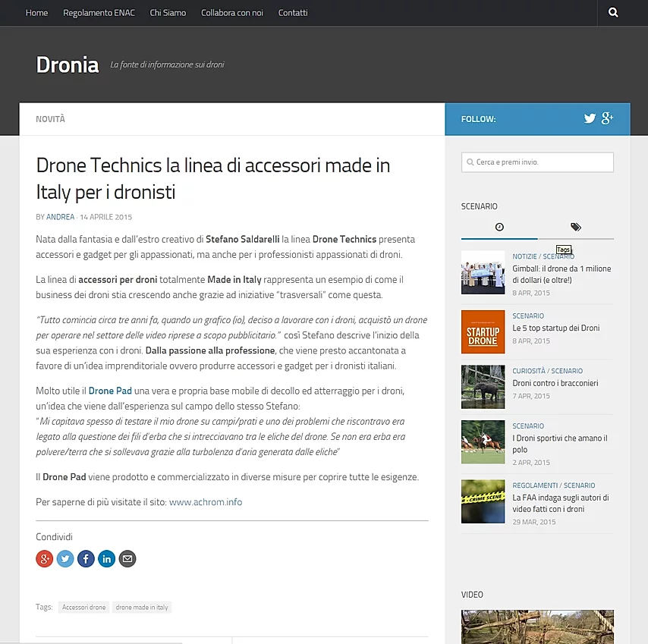Select the recent posts clock tab

(499, 227)
